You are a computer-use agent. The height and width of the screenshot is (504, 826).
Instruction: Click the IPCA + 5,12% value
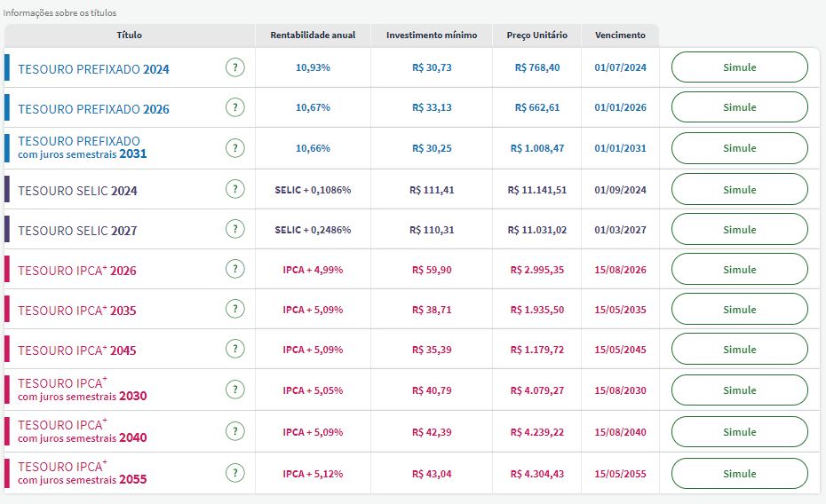click(313, 474)
